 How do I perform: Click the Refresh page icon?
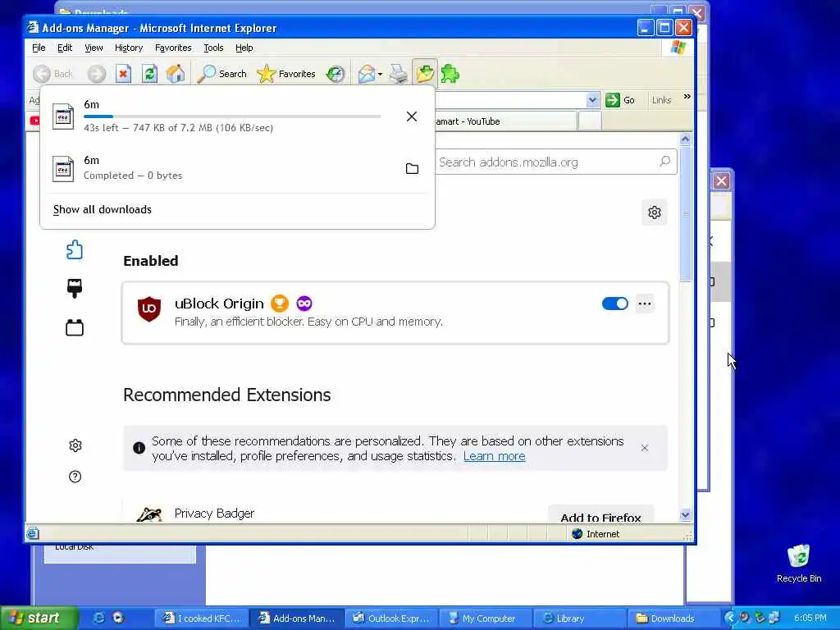(149, 74)
